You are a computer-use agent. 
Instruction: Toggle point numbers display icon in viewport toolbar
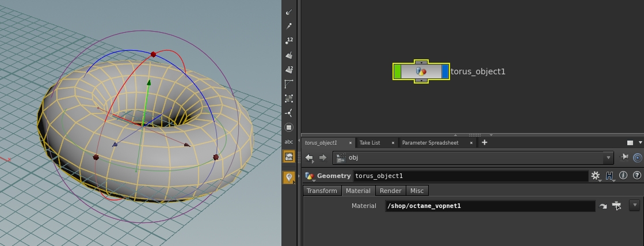289,41
